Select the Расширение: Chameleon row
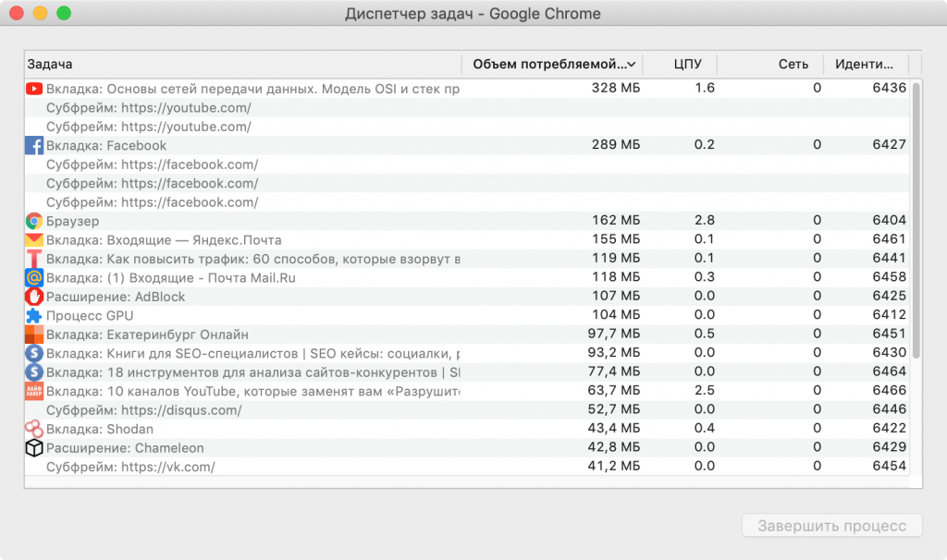Viewport: 947px width, 560px height. pyautogui.click(x=467, y=448)
